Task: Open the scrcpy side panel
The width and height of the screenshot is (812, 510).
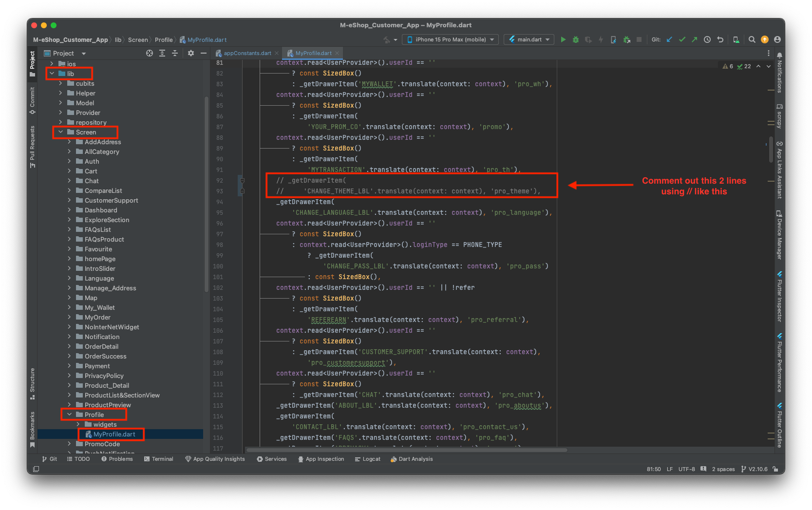Action: (779, 116)
